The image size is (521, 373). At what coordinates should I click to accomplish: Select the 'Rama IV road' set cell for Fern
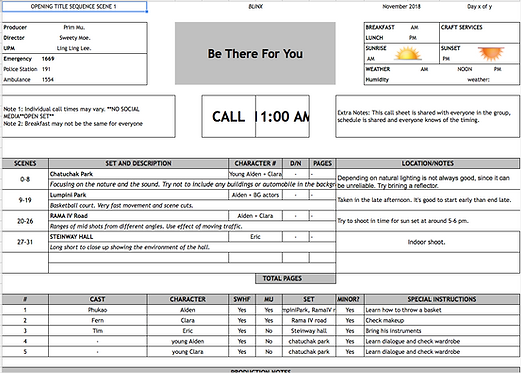(309, 320)
